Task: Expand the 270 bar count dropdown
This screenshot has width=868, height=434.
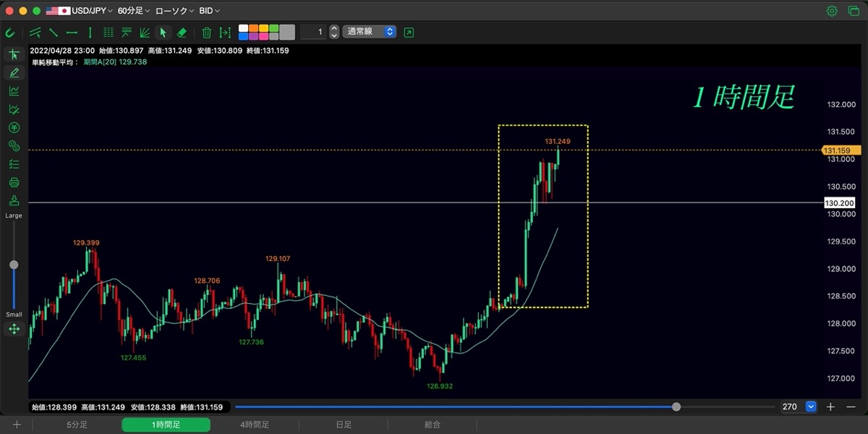Action: pos(810,407)
